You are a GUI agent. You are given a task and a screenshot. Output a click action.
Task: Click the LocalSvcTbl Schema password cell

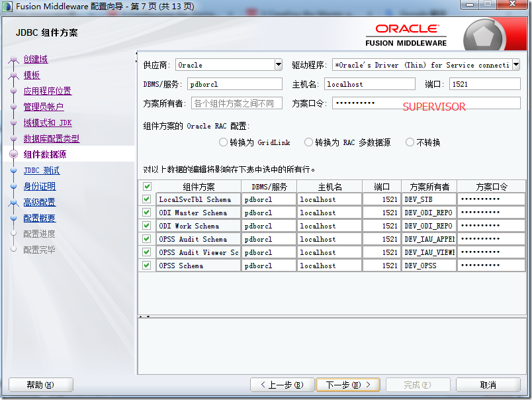pyautogui.click(x=491, y=199)
